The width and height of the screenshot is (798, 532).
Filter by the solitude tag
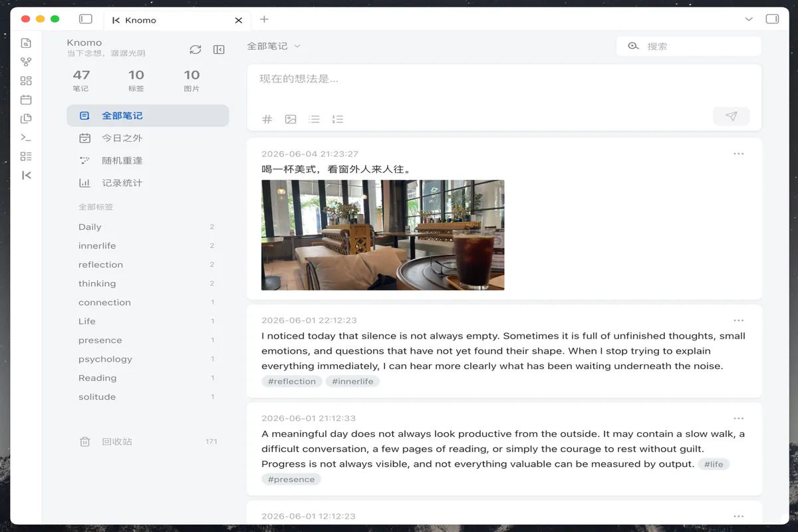[x=148, y=397]
